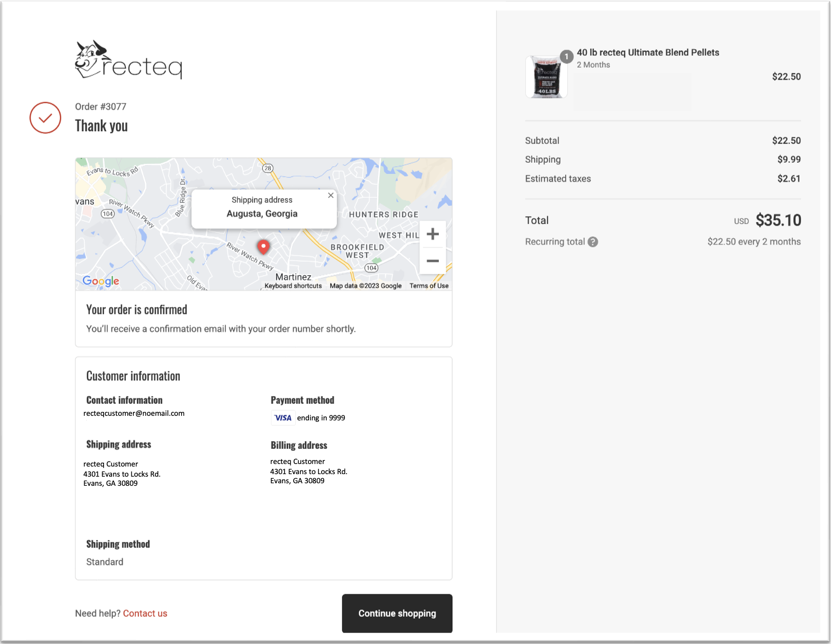Click the recteq logo

pos(129,60)
